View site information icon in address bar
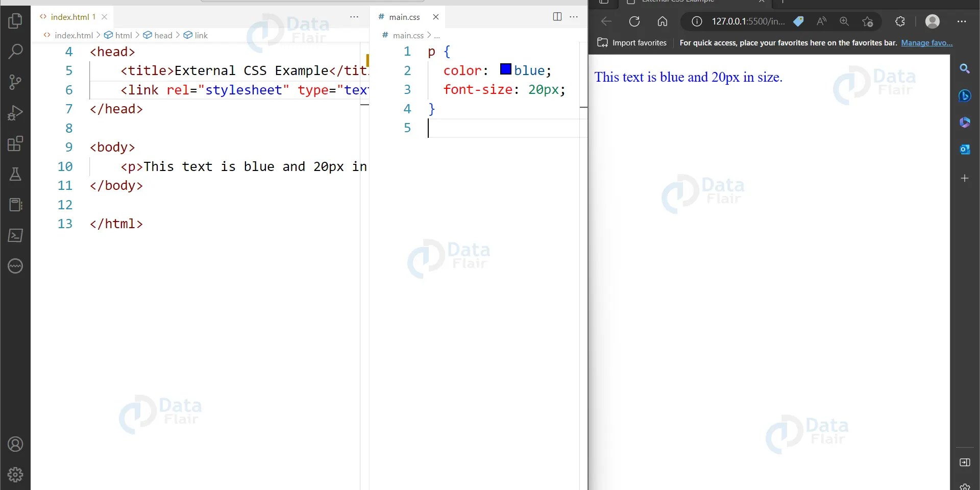 click(x=697, y=21)
